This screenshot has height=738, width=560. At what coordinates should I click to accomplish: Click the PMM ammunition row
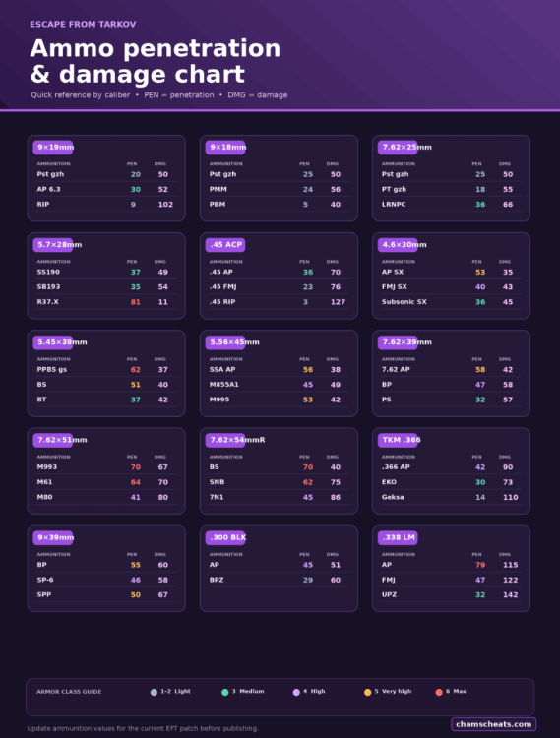[279, 189]
